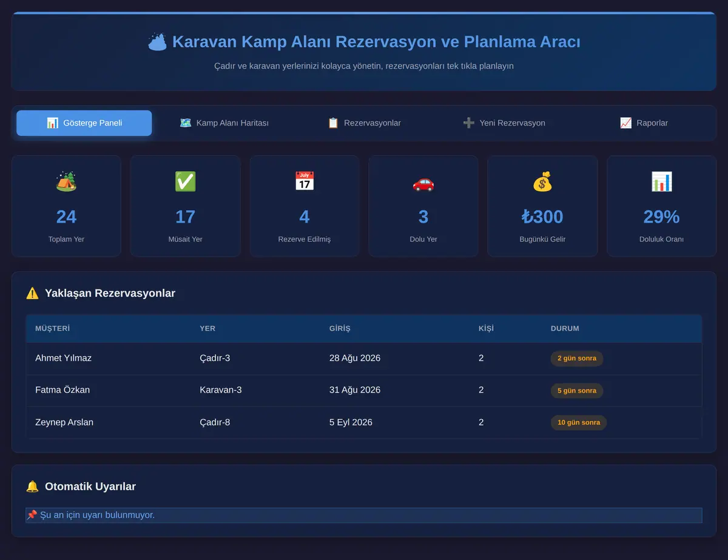Click the tent icon on Toplam Yer card
The width and height of the screenshot is (728, 560).
click(66, 181)
